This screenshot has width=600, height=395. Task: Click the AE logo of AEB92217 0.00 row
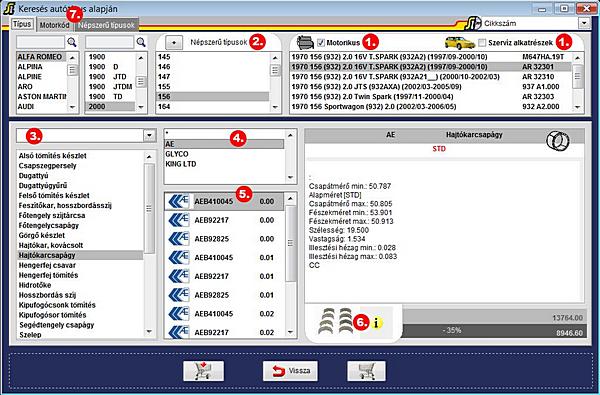tap(179, 220)
